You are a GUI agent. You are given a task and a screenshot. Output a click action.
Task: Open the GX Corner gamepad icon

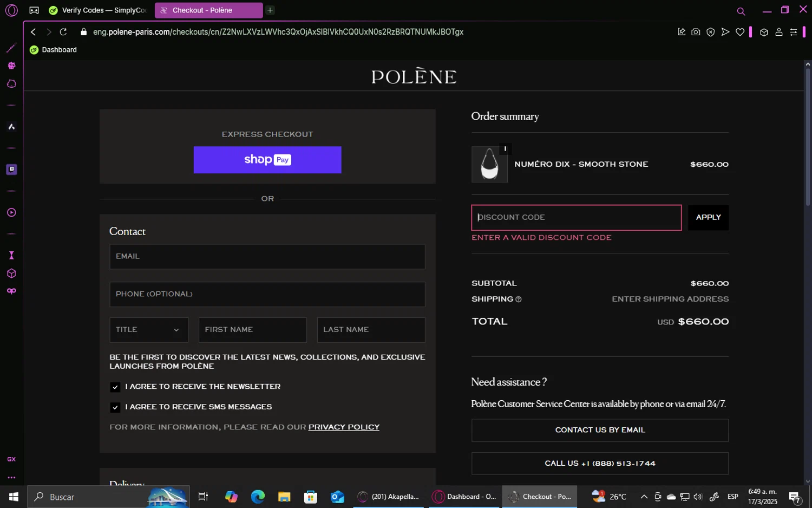click(x=34, y=10)
